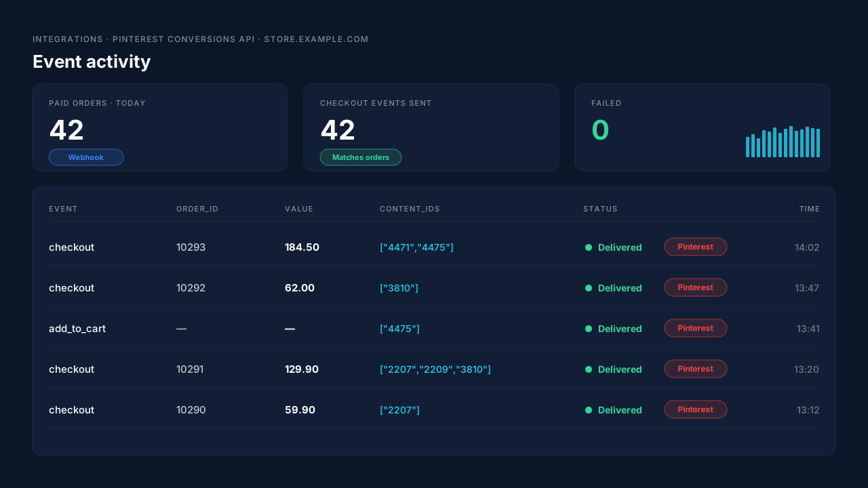Click order ID 10293
Screen dimensions: 868x488
coord(191,247)
